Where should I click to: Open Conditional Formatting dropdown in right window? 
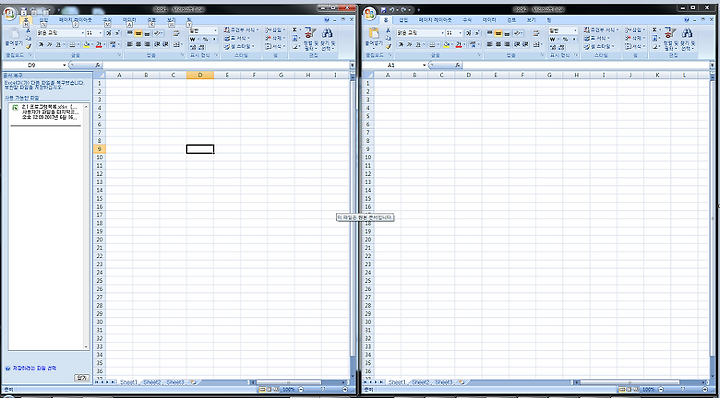tap(601, 30)
